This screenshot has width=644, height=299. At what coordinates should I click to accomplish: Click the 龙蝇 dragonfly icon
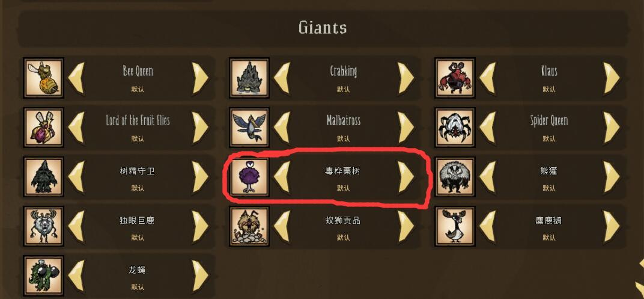[x=43, y=276]
